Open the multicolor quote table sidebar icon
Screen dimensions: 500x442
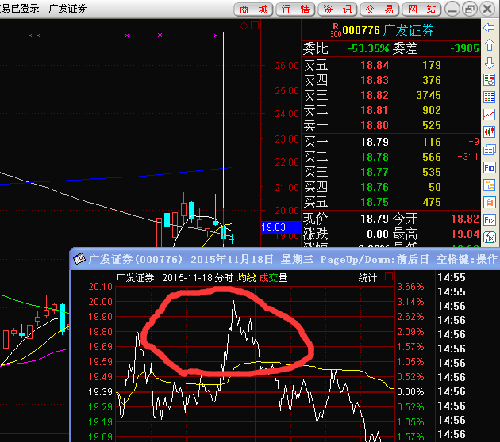[x=489, y=97]
